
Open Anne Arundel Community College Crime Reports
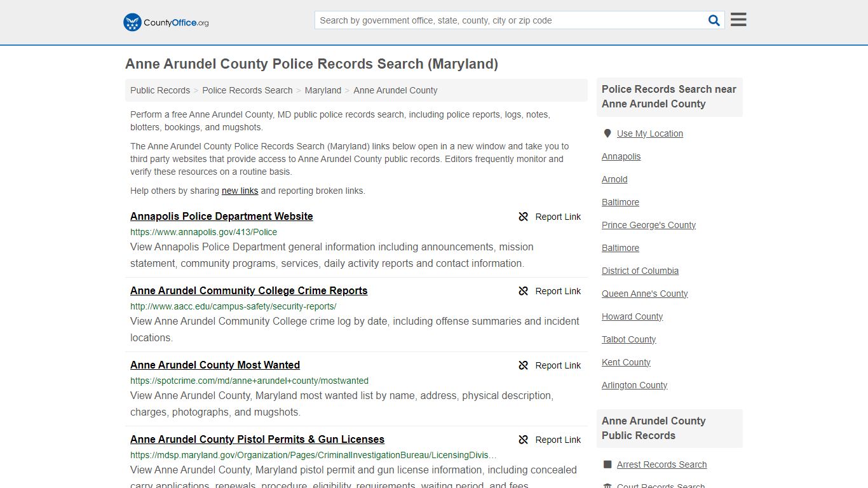248,290
